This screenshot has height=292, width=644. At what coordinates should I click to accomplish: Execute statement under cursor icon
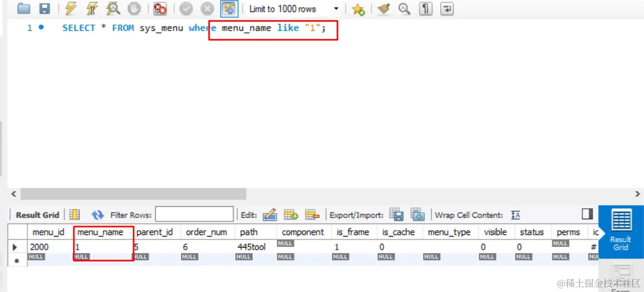click(92, 8)
